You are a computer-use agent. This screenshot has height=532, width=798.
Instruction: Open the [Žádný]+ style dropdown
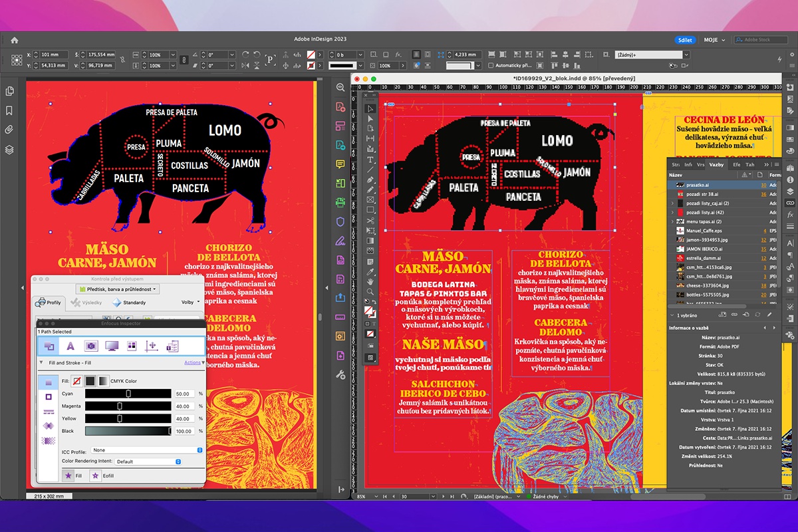pyautogui.click(x=652, y=55)
